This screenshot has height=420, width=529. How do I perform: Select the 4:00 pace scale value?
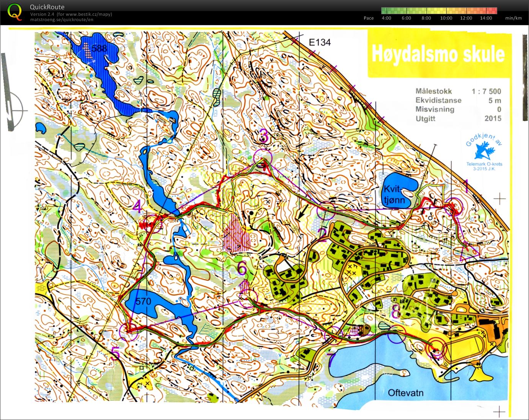click(386, 18)
